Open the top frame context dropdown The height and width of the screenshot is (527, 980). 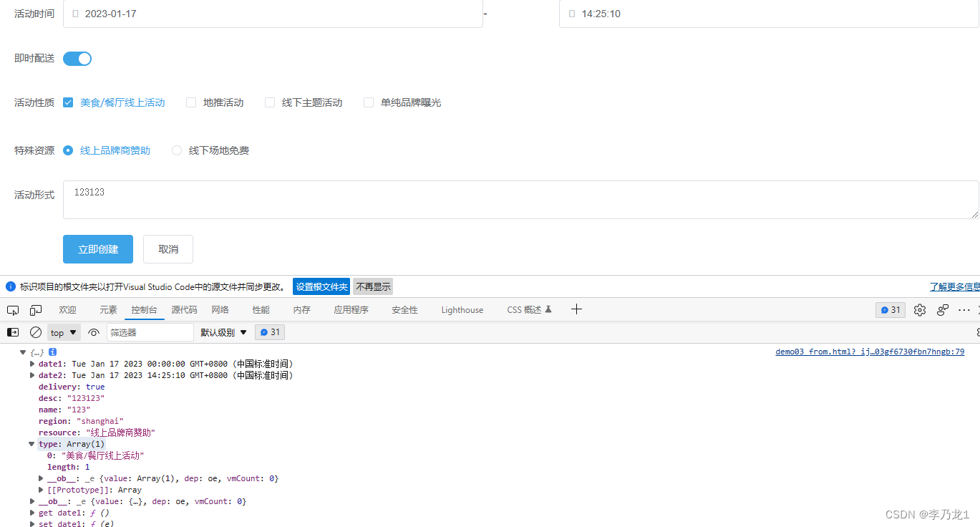[x=63, y=332]
